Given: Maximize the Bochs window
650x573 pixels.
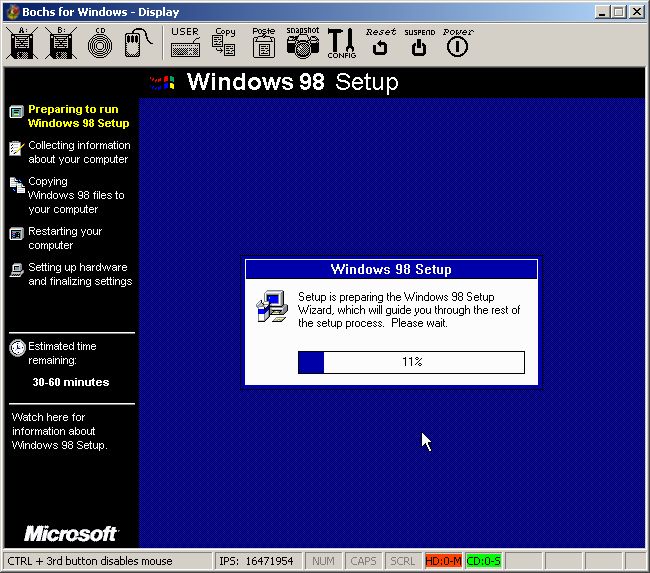Looking at the screenshot, I should tap(618, 12).
